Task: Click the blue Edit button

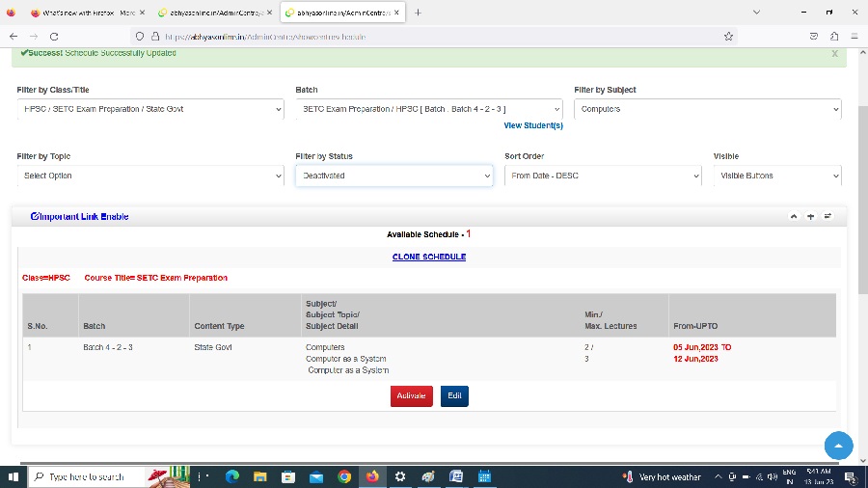Action: pyautogui.click(x=454, y=395)
